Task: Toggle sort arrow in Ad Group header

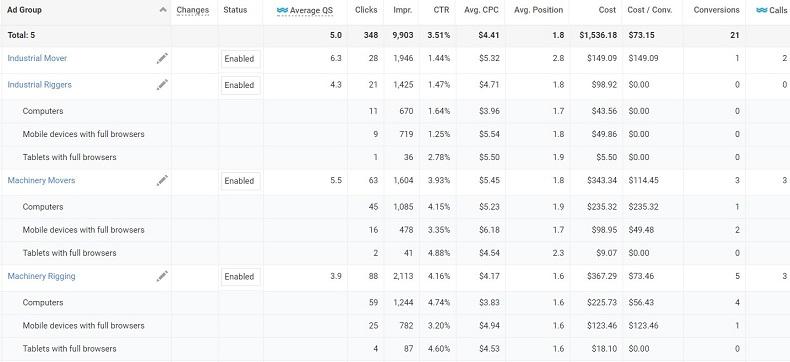Action: click(x=163, y=10)
